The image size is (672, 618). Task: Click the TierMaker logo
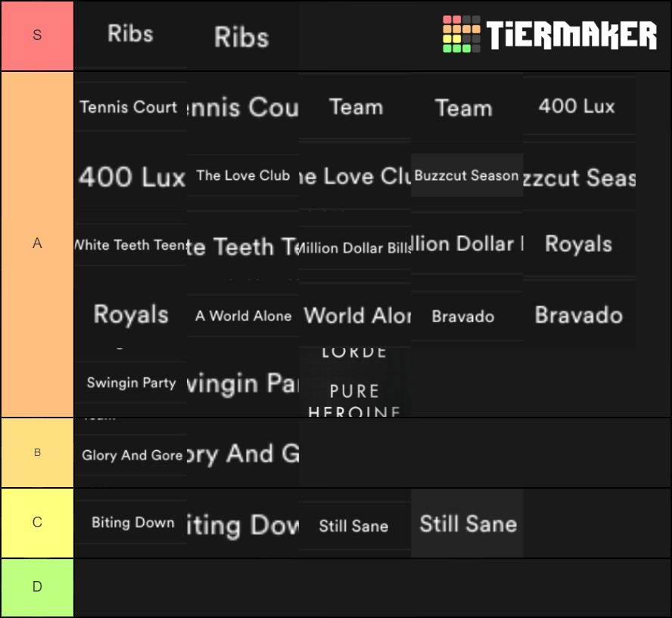pos(550,34)
